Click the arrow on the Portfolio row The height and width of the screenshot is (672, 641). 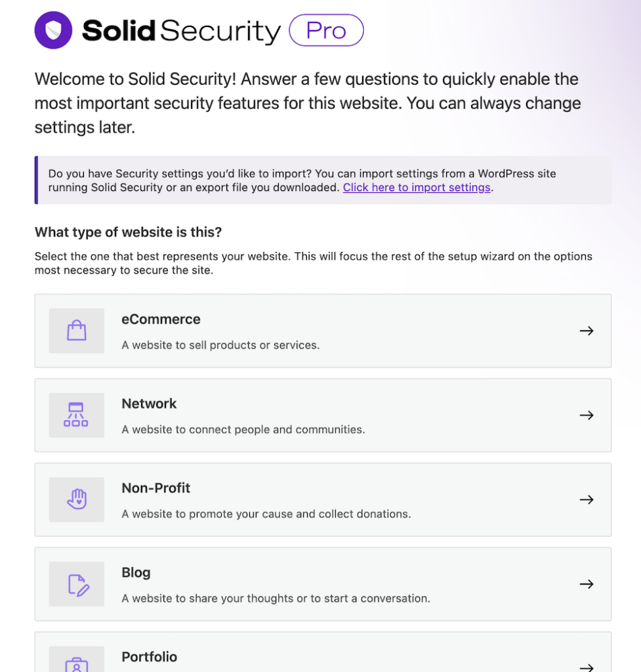click(x=587, y=667)
